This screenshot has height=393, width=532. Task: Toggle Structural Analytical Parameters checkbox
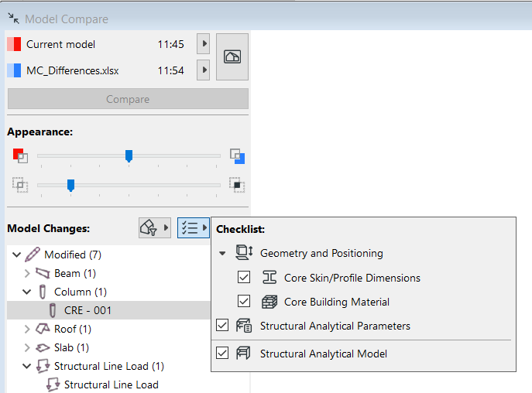pos(223,326)
